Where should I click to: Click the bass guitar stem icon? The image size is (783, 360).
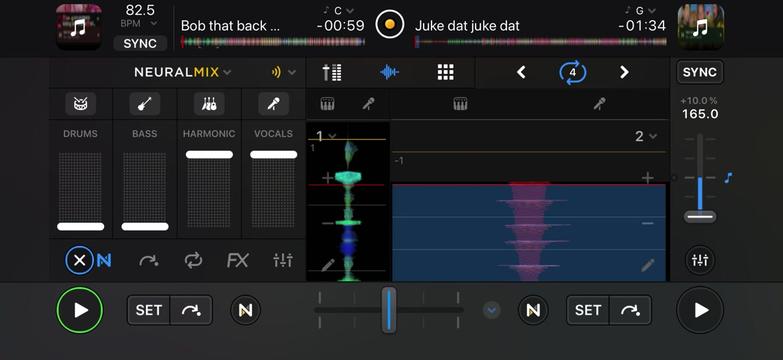[x=144, y=104]
